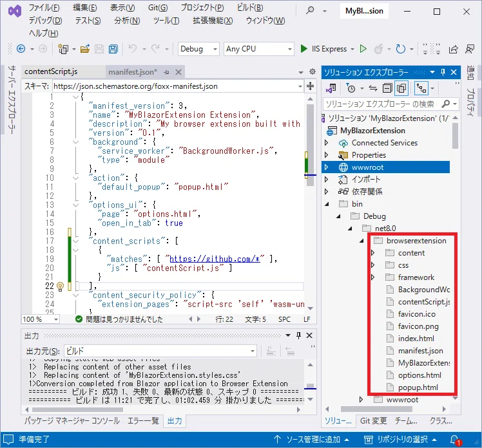This screenshot has width=482, height=448.
Task: Click the start without debugging outline play icon
Action: (x=363, y=49)
